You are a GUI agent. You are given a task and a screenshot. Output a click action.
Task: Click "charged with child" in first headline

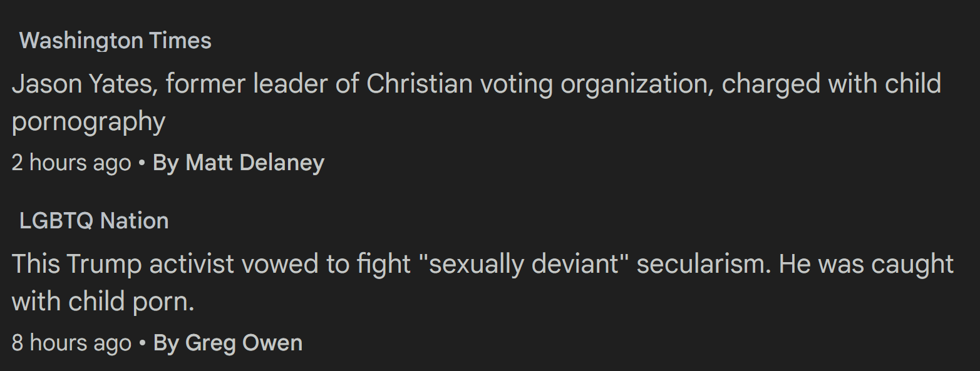coord(832,84)
